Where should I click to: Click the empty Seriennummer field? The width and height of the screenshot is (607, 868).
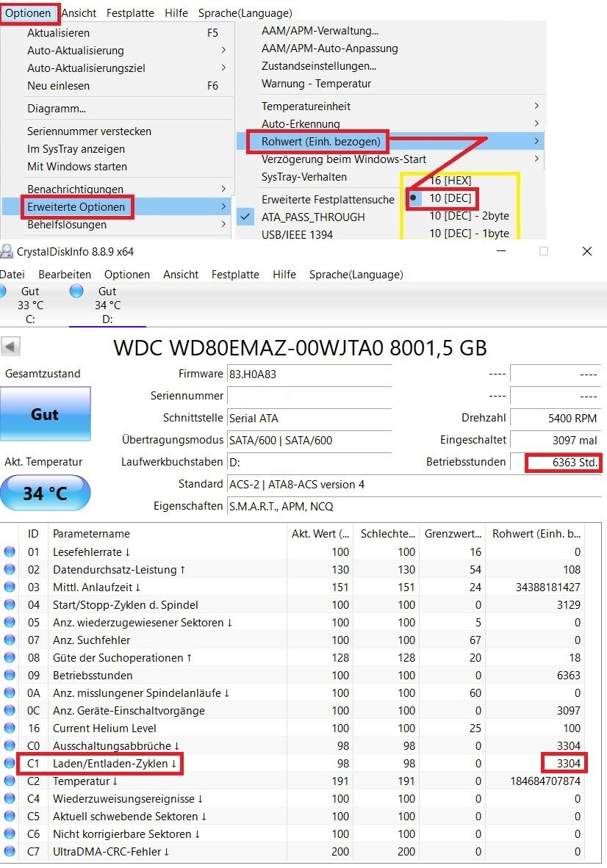point(309,396)
